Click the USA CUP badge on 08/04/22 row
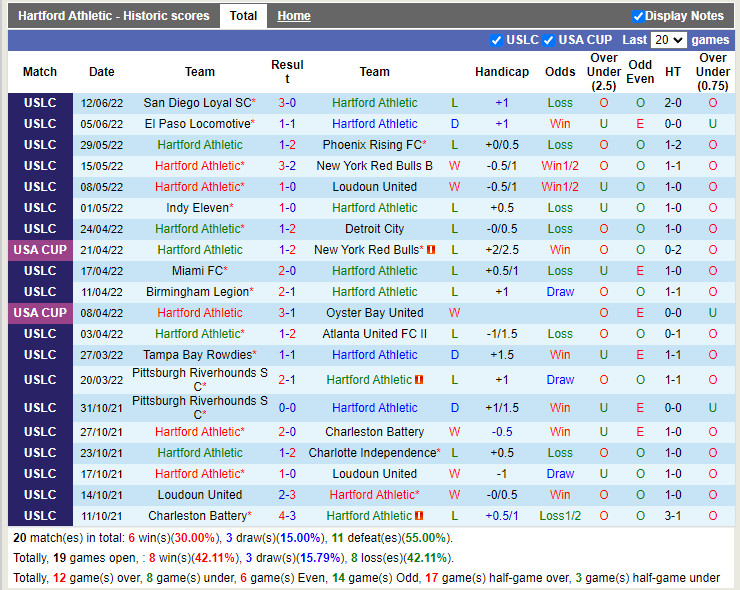740x590 pixels. coord(40,313)
